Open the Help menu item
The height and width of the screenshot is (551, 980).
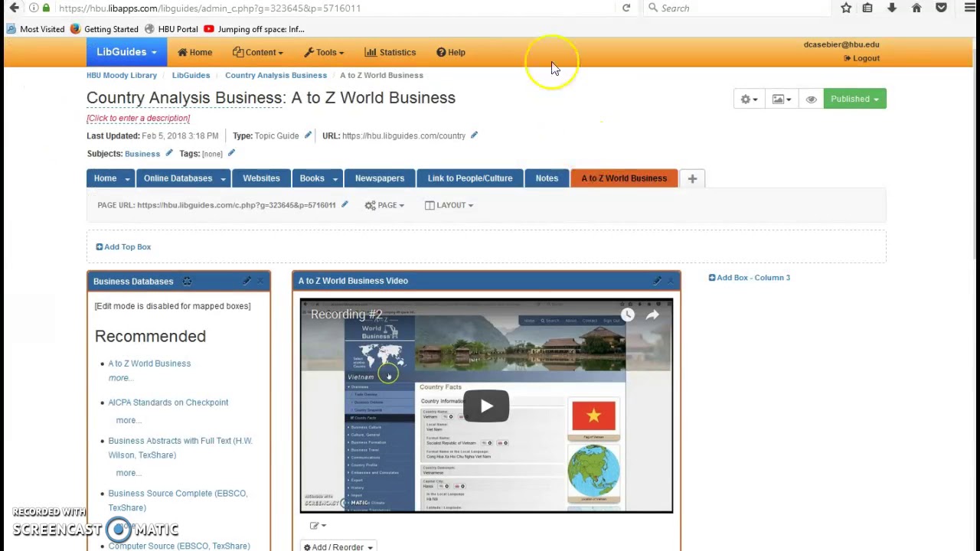(x=451, y=52)
